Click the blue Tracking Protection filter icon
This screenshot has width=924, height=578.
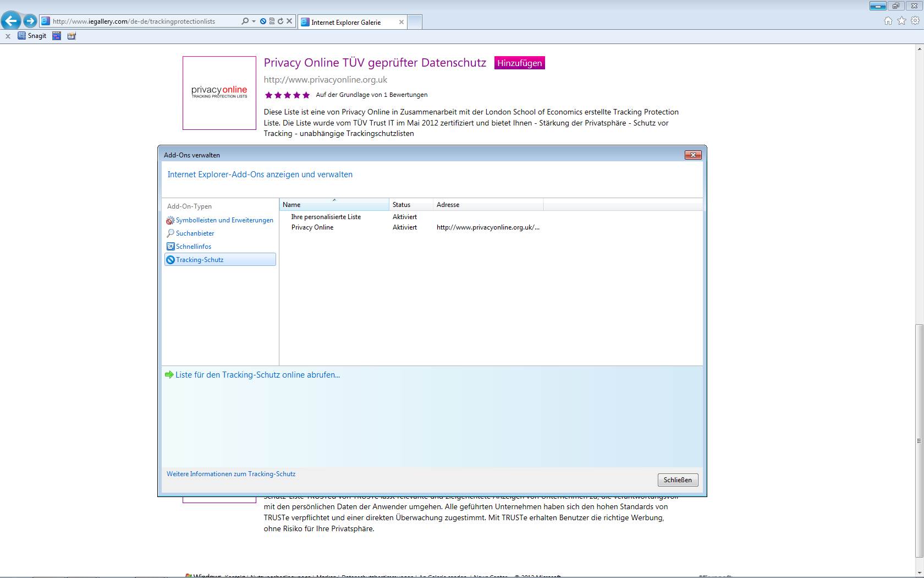tap(263, 21)
